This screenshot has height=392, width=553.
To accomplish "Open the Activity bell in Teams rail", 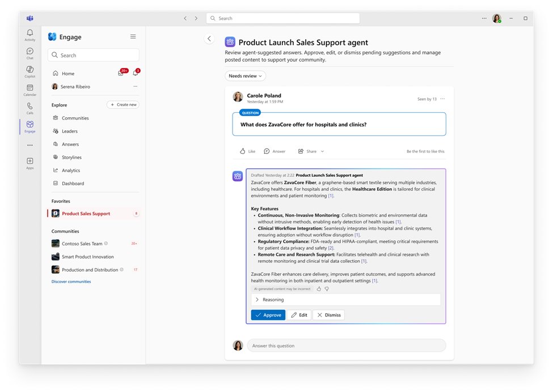I will [x=30, y=35].
